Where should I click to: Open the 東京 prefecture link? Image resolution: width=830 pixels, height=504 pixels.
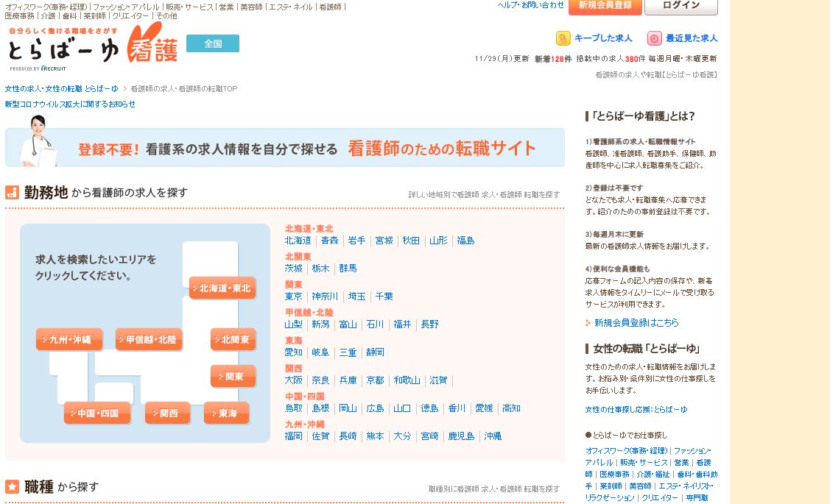[x=294, y=297]
